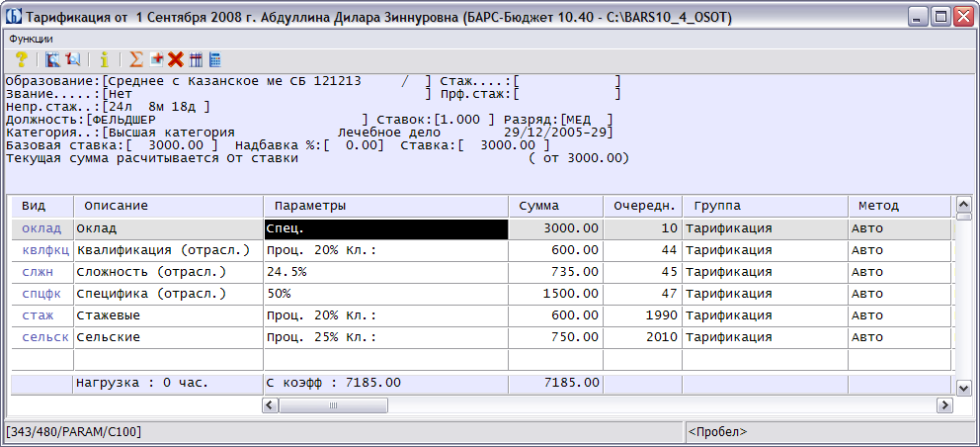The image size is (980, 447).
Task: Select the highlighted Спец. parameter cell
Action: point(385,228)
